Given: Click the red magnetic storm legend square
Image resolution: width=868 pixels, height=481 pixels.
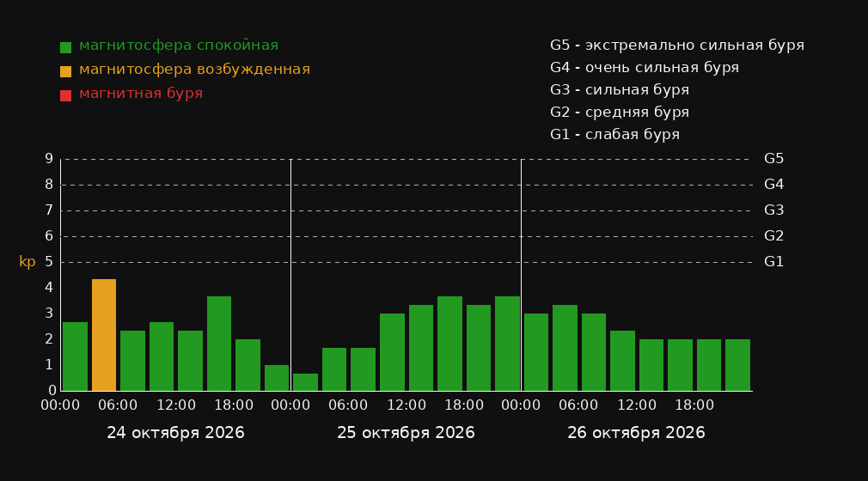Looking at the screenshot, I should pos(65,95).
